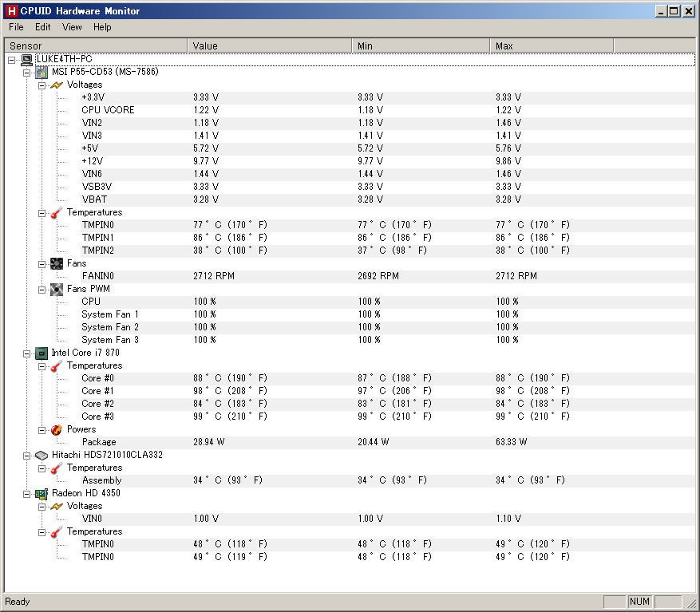Click the Sensor column header
Viewport: 700px width, 612px height.
point(96,45)
